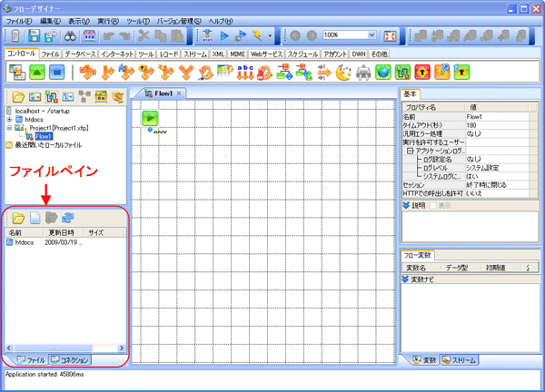Click the new file icon in file pane
The width and height of the screenshot is (545, 392).
[35, 218]
